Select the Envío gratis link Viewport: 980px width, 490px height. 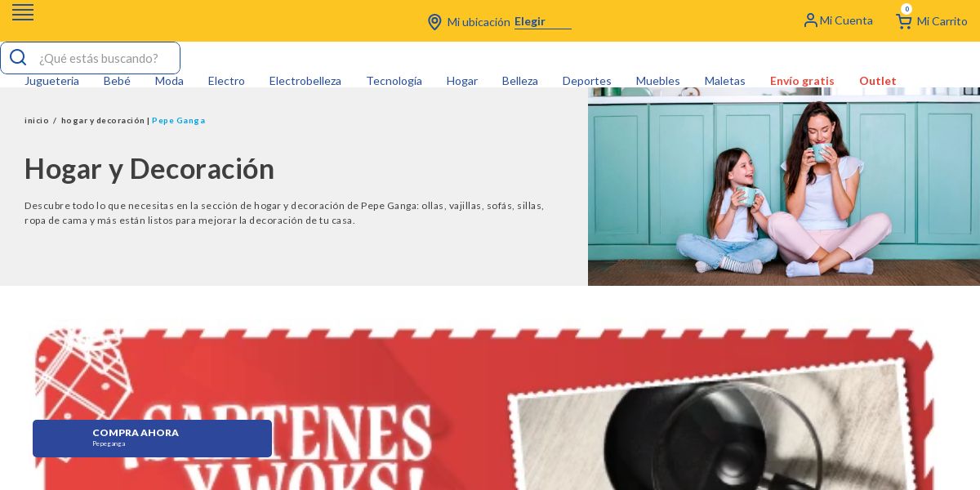click(802, 81)
